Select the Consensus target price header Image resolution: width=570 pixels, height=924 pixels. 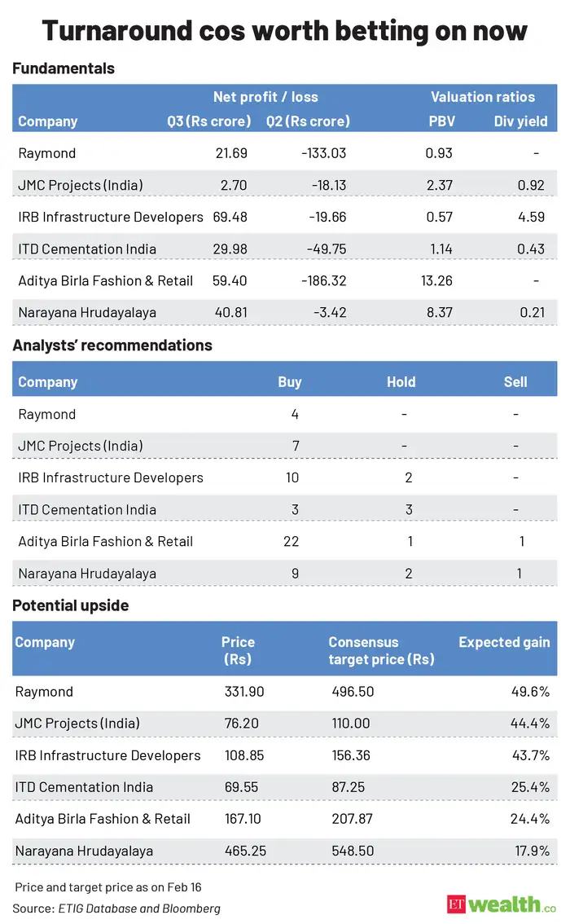tap(381, 650)
